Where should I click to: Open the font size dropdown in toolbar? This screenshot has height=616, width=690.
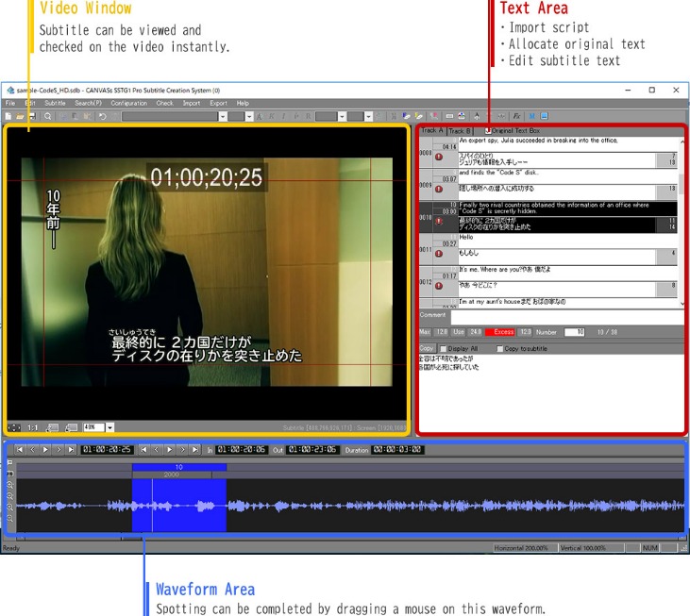[248, 116]
